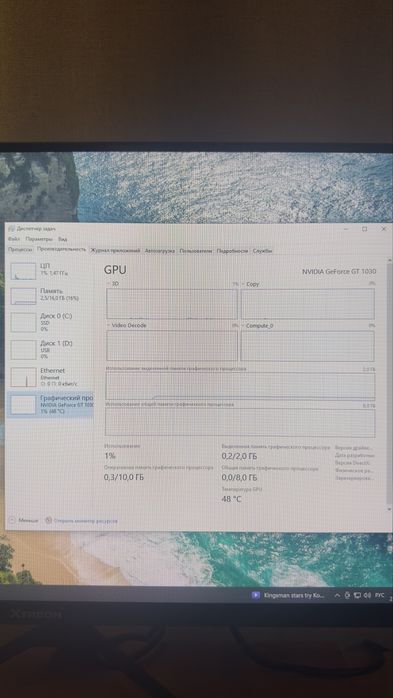Maximize the Task Manager window

click(365, 229)
